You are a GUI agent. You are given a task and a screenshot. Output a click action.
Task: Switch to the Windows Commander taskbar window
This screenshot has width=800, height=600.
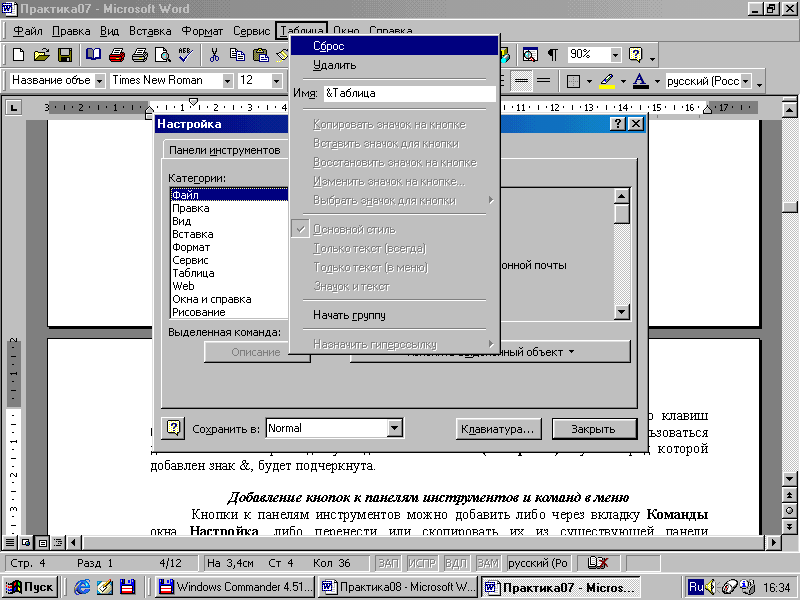pos(236,587)
